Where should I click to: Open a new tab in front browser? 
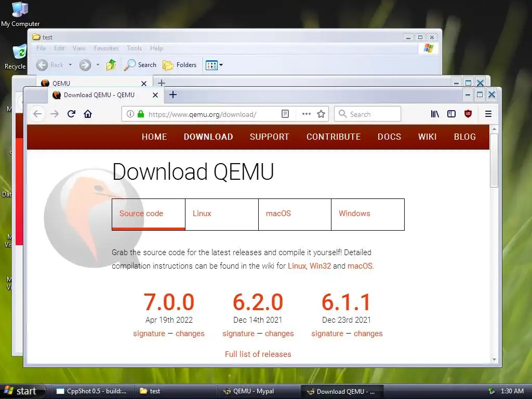click(x=173, y=95)
